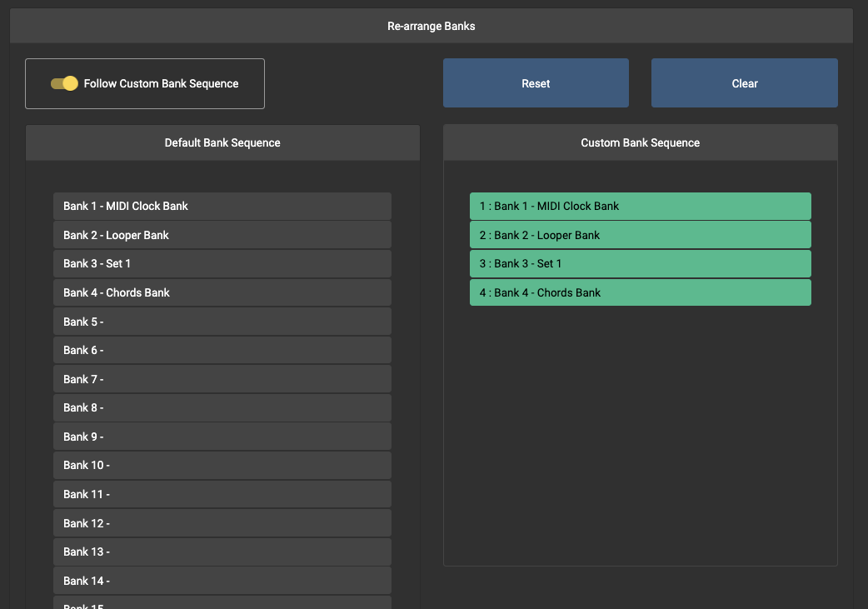Select green item 2 : Bank 2 - Looper Bank
868x609 pixels.
pyautogui.click(x=640, y=235)
